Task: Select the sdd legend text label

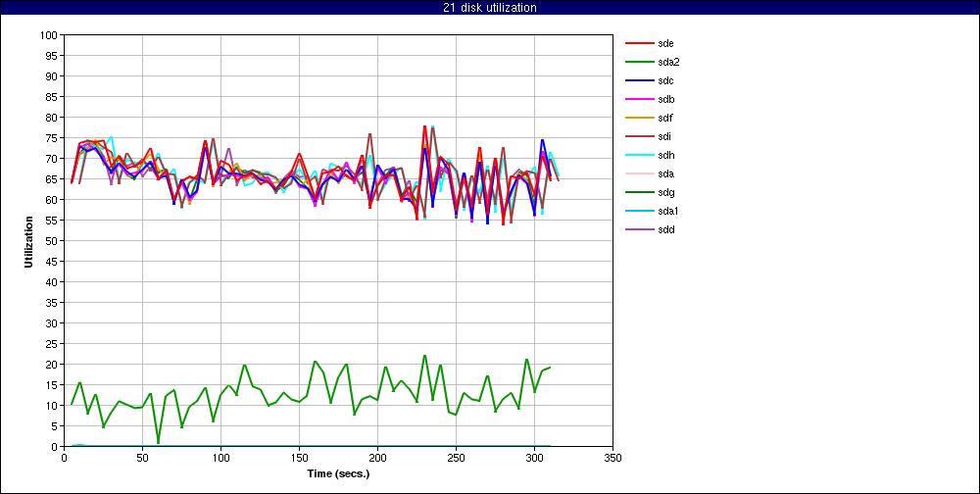Action: [x=666, y=229]
